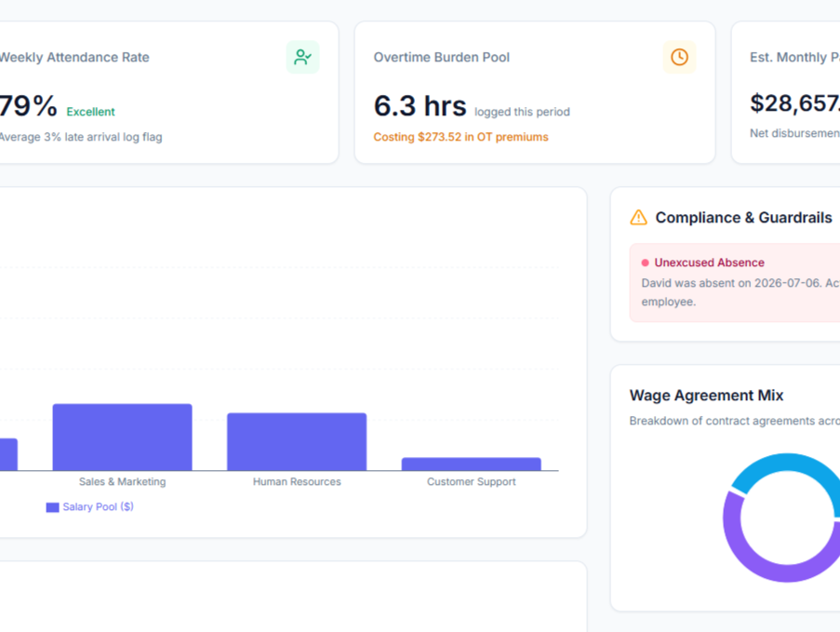Click the '6.3 hrs' value
Image resolution: width=840 pixels, height=632 pixels.
pyautogui.click(x=420, y=105)
